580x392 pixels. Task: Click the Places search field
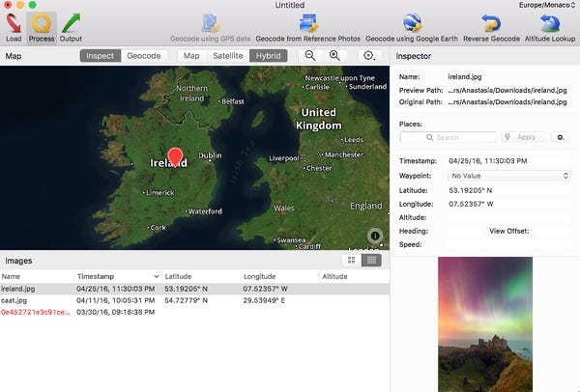(x=448, y=137)
